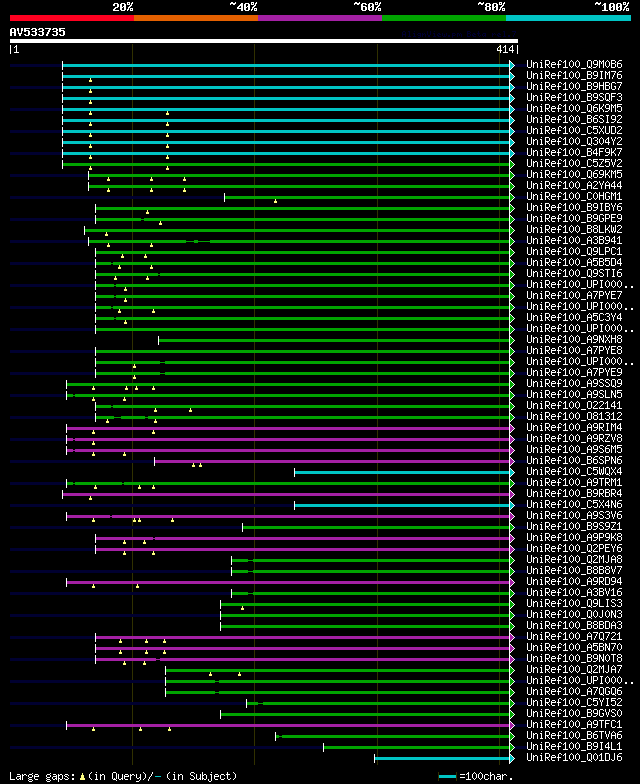Screen dimensions: 640x784
Task: Click the white AV533735 query sequence bar
Action: (x=264, y=41)
